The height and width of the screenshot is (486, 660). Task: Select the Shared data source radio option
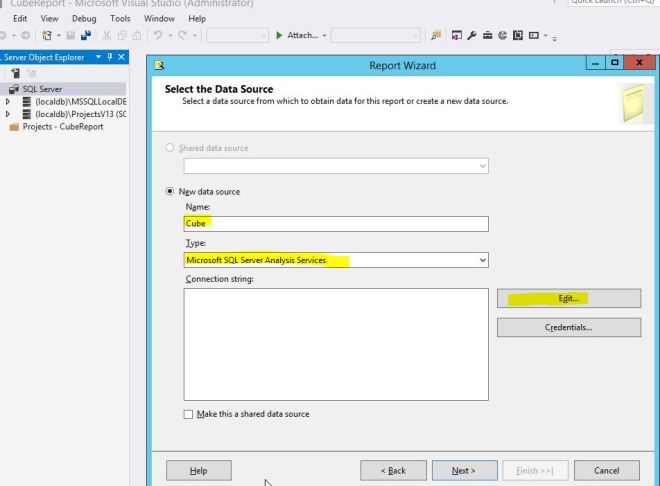pyautogui.click(x=170, y=148)
